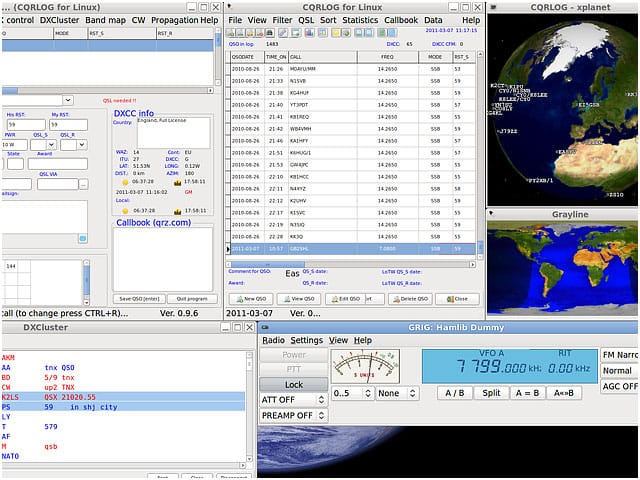The image size is (640, 480).
Task: Open the xplanet window menu icon
Action: tap(493, 7)
